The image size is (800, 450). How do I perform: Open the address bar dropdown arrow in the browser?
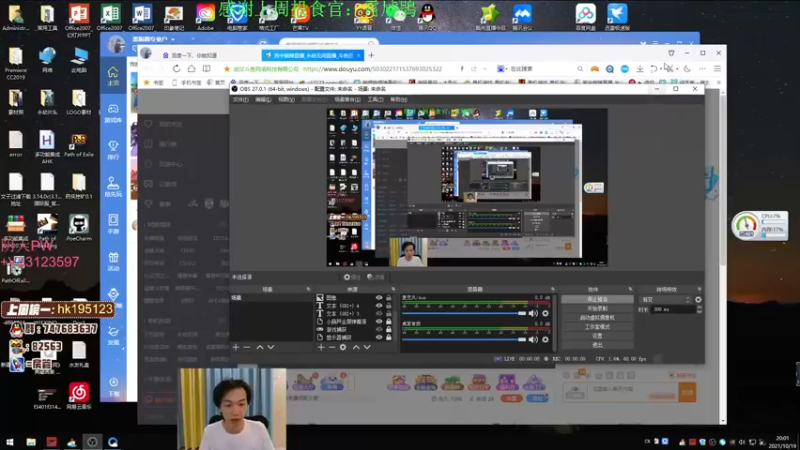[485, 69]
